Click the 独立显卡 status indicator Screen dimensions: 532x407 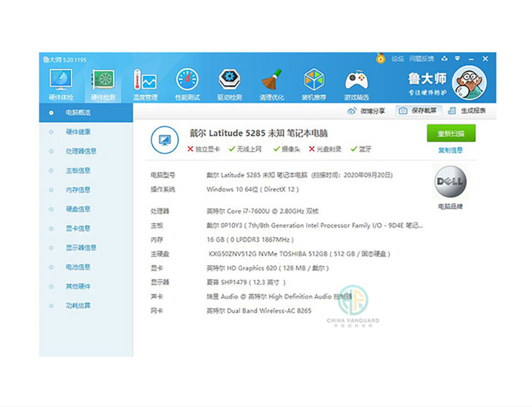point(204,149)
